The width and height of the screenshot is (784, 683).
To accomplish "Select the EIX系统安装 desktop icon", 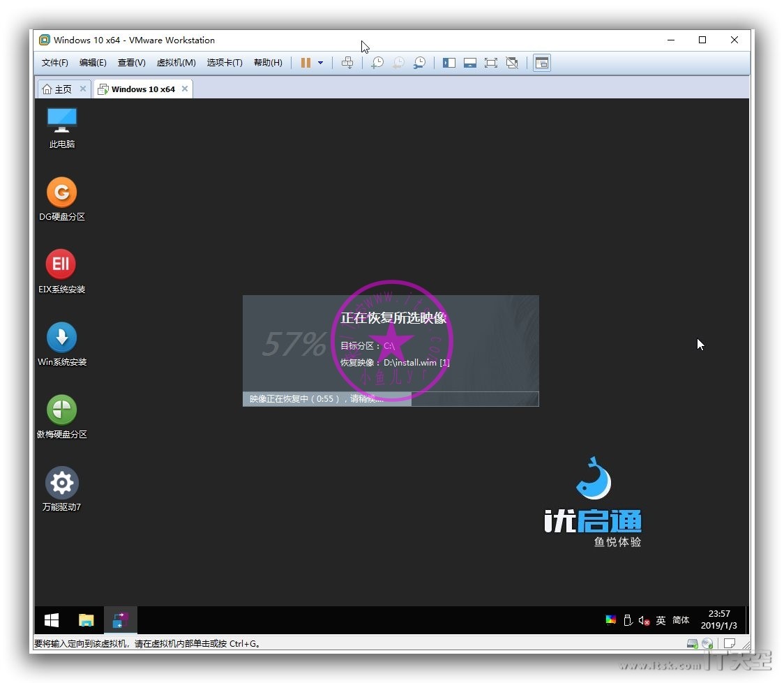I will click(61, 271).
